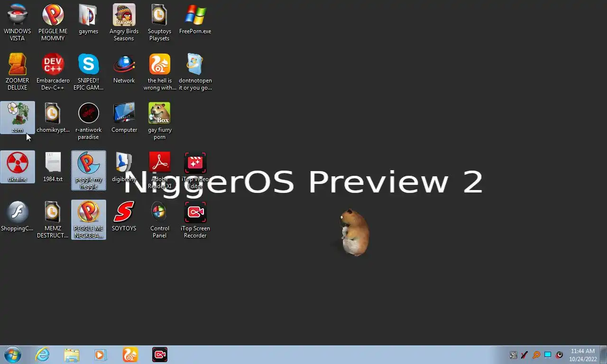Open the Network desktop icon
This screenshot has width=607, height=364.
click(124, 68)
